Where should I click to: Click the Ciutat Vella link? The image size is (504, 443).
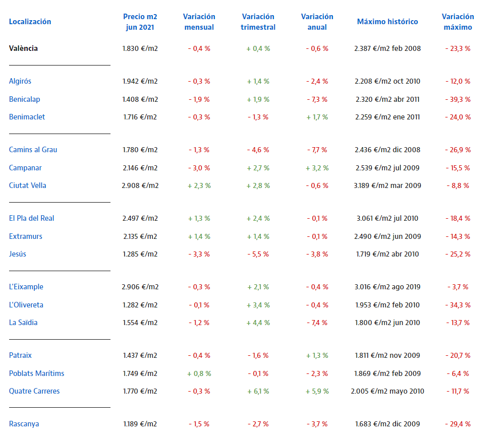point(27,185)
